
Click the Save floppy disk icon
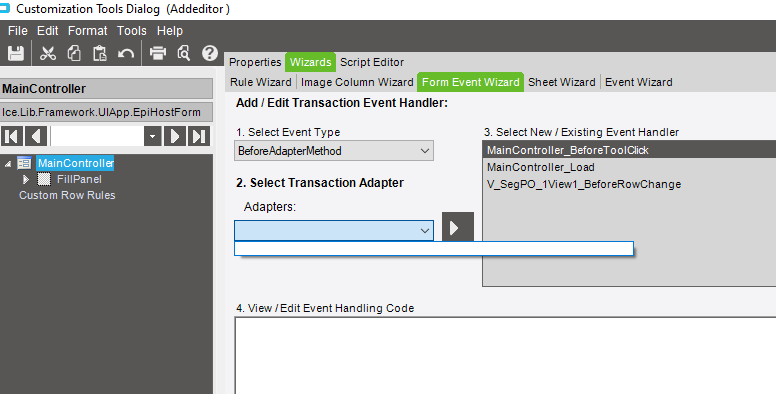16,53
